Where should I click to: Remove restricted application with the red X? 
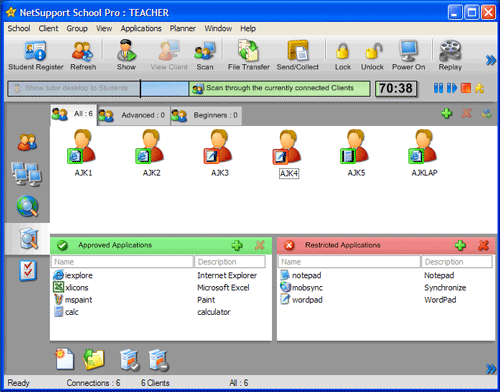pyautogui.click(x=483, y=246)
